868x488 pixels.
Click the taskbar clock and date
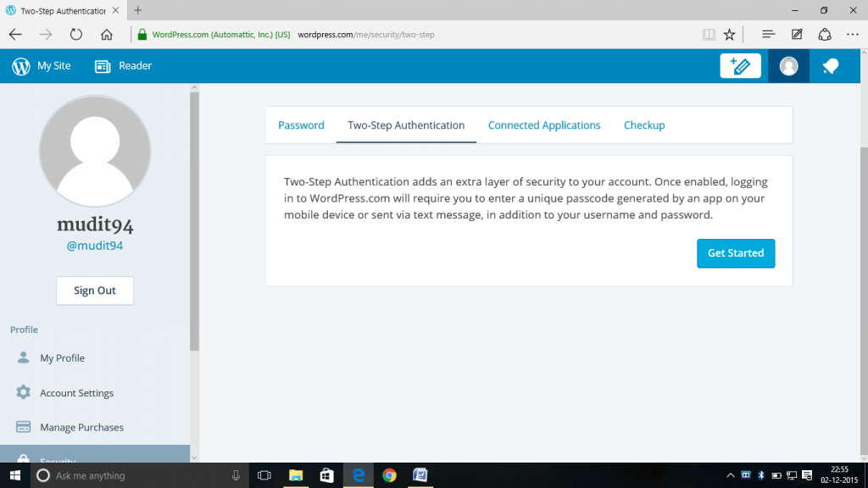[x=839, y=475]
